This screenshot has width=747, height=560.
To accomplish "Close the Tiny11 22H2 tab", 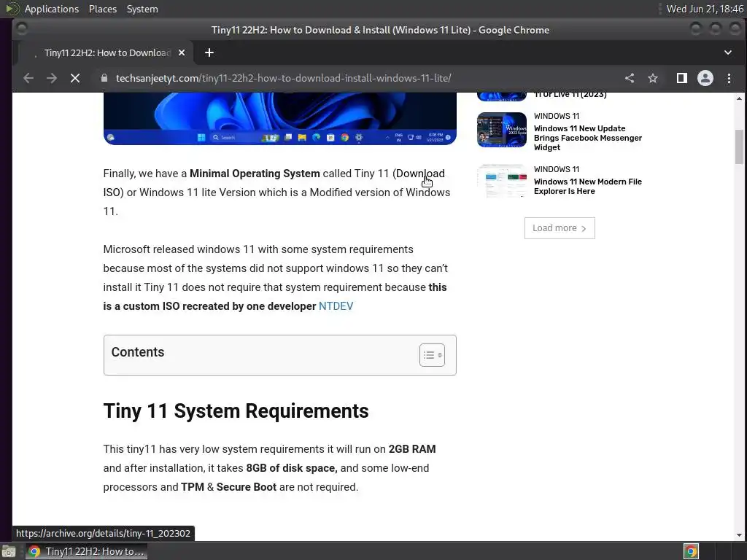I will [x=182, y=52].
